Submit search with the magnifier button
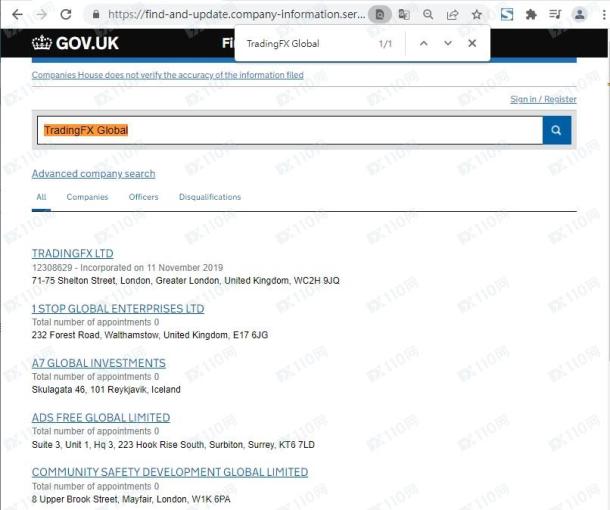 pyautogui.click(x=557, y=130)
